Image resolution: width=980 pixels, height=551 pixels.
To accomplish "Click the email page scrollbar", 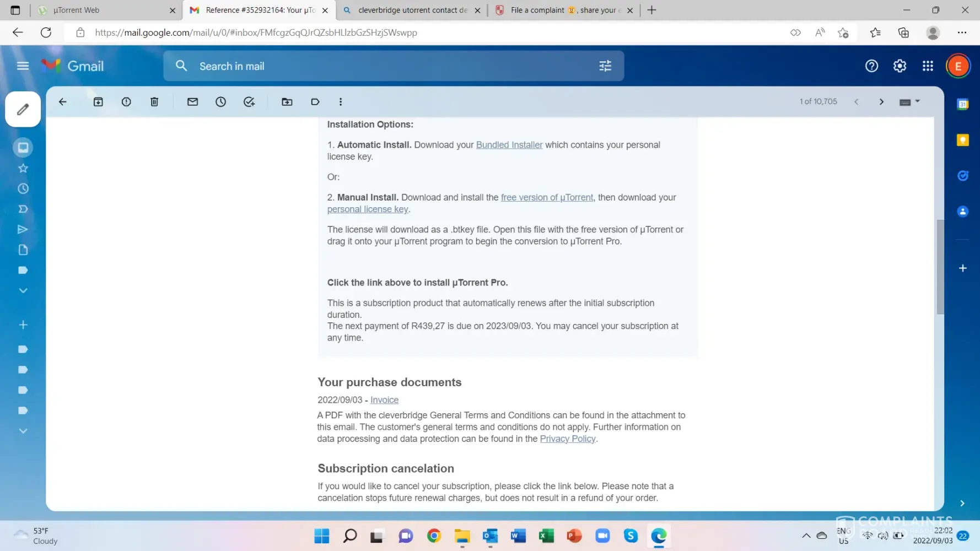I will pos(940,267).
